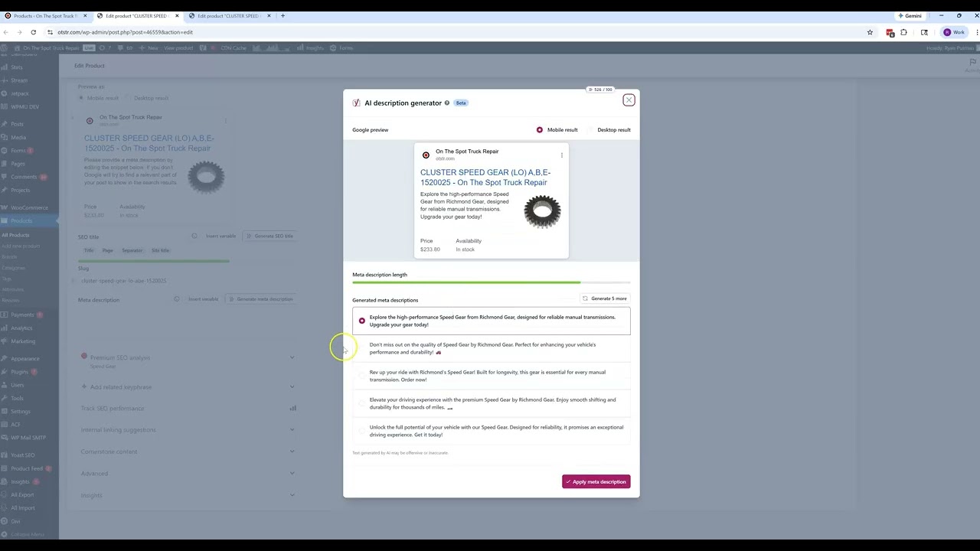Viewport: 980px width, 551px height.
Task: Click the Comments icon in the sidebar
Action: [x=5, y=177]
